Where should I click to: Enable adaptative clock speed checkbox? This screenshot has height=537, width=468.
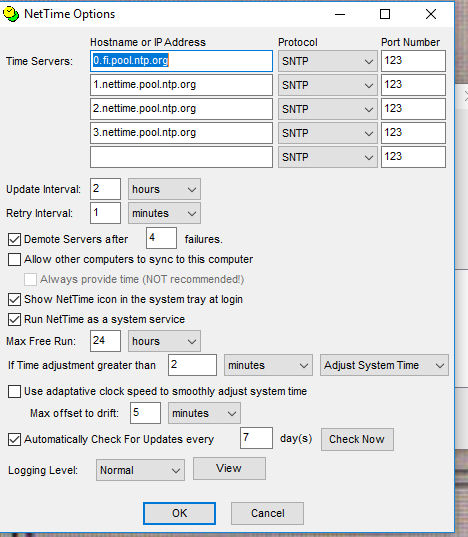coord(14,391)
